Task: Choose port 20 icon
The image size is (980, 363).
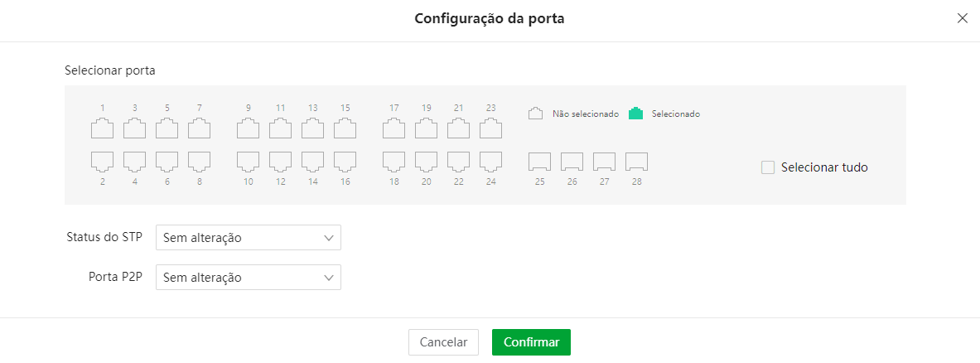Action: [426, 161]
